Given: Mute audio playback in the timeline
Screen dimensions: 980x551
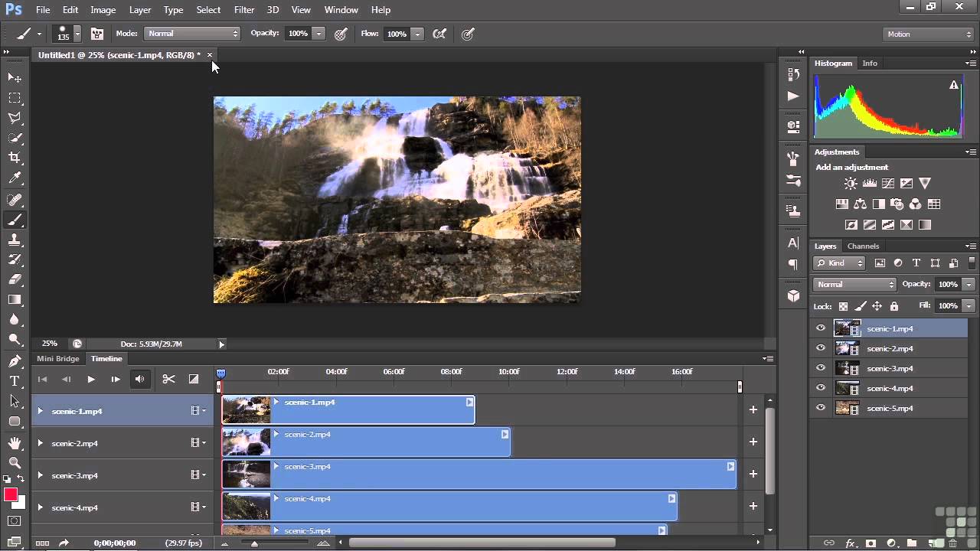Looking at the screenshot, I should point(139,379).
